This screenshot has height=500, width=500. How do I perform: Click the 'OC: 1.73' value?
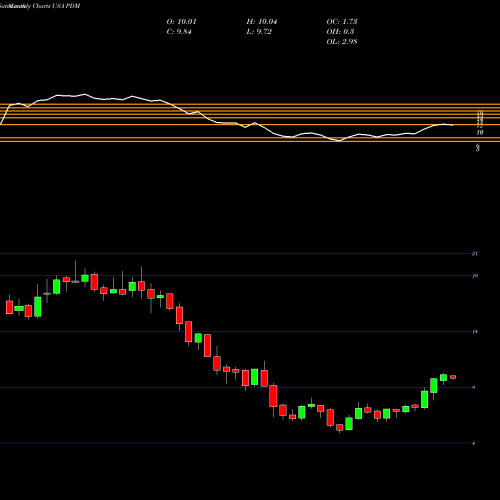pyautogui.click(x=342, y=22)
